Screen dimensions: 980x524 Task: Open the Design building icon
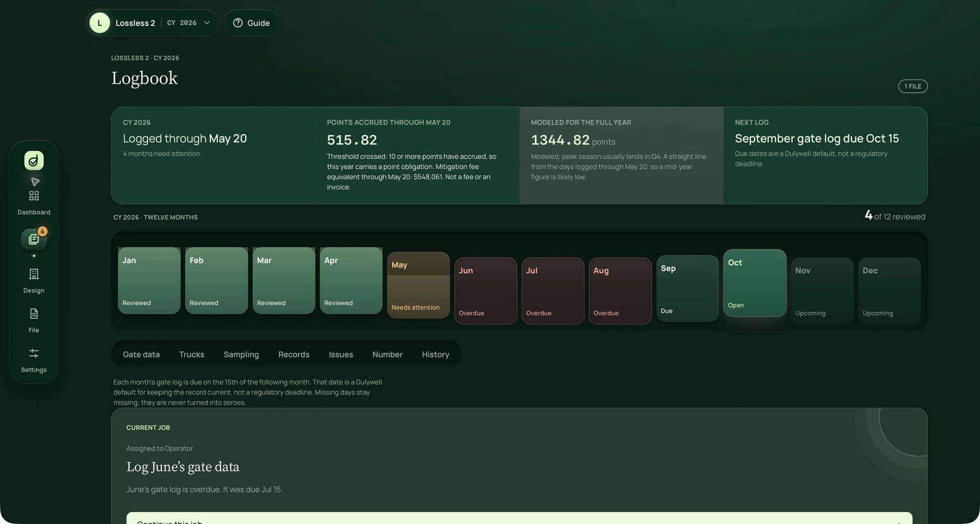tap(34, 274)
